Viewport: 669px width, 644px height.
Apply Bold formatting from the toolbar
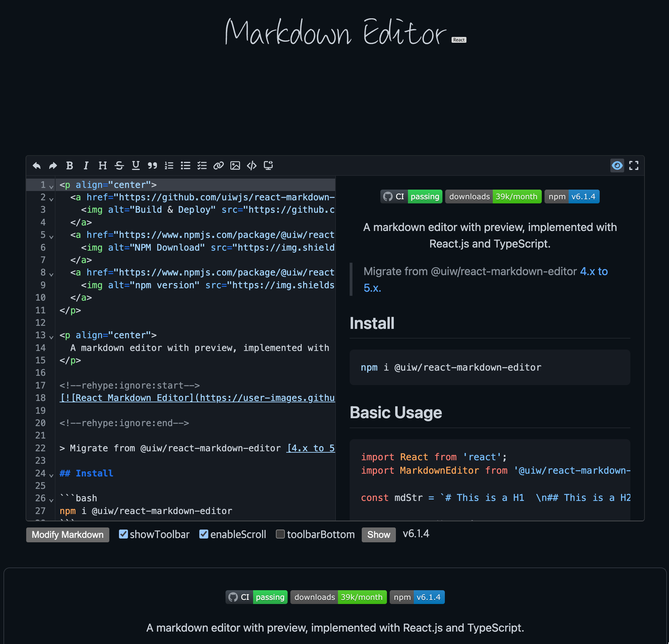(x=69, y=166)
